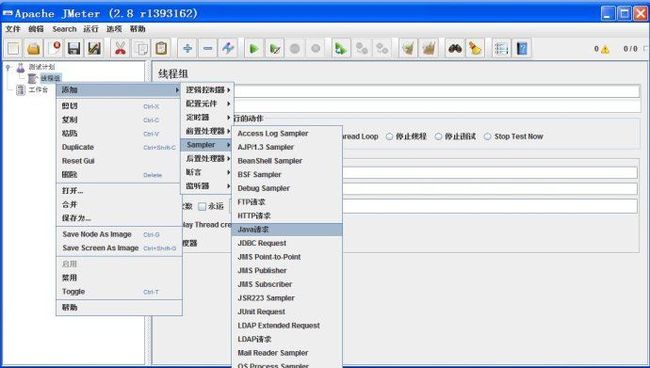Click the Toggle enable/disable toolbar icon

click(x=228, y=49)
